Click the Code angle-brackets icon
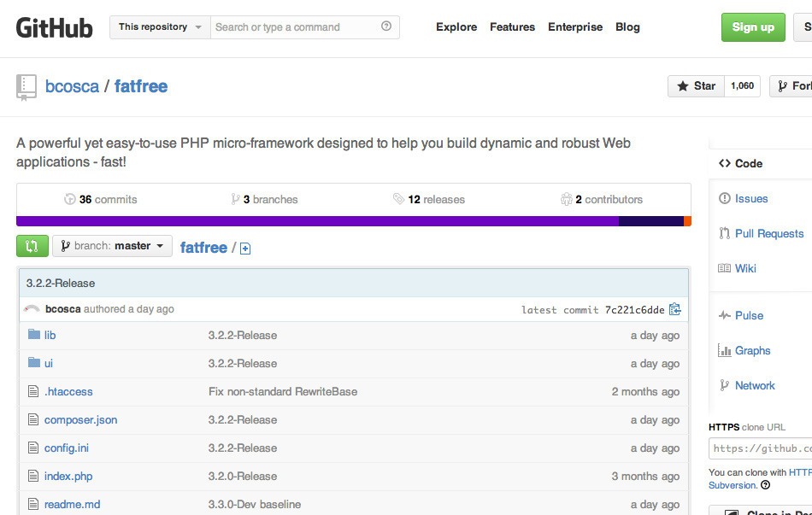 point(725,164)
